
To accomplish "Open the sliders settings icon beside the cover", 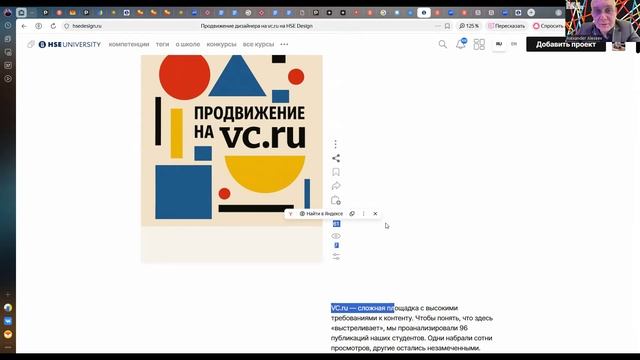I will click(x=336, y=256).
